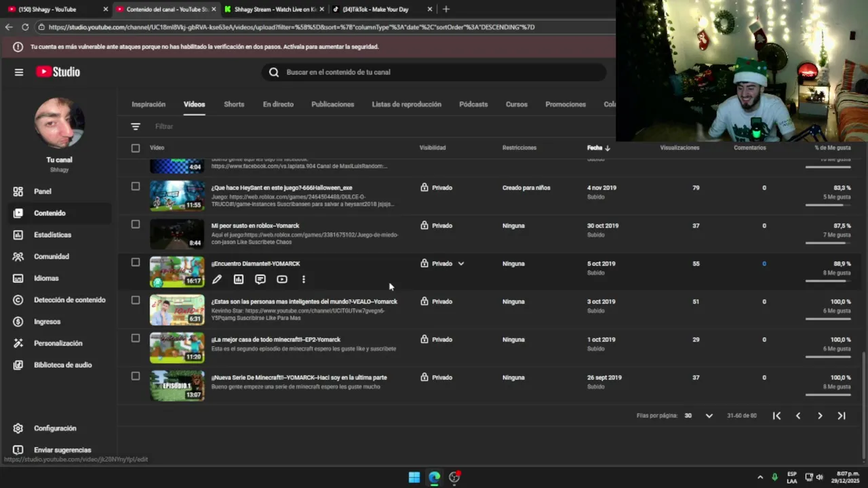Screen dimensions: 868x488
Task: Click the descending arrow next to Fecha
Action: point(608,148)
